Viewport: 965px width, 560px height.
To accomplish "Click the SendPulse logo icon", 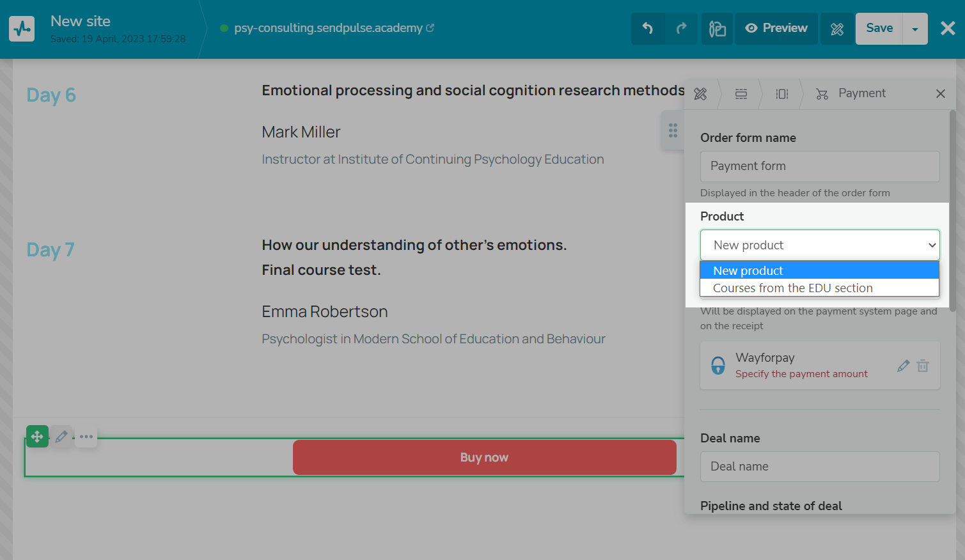I will point(22,29).
